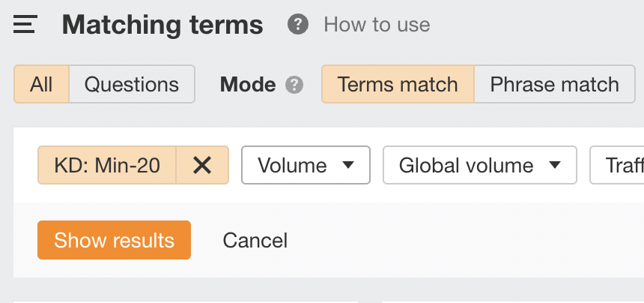The height and width of the screenshot is (303, 644).
Task: Click the How to use text
Action: [x=377, y=25]
